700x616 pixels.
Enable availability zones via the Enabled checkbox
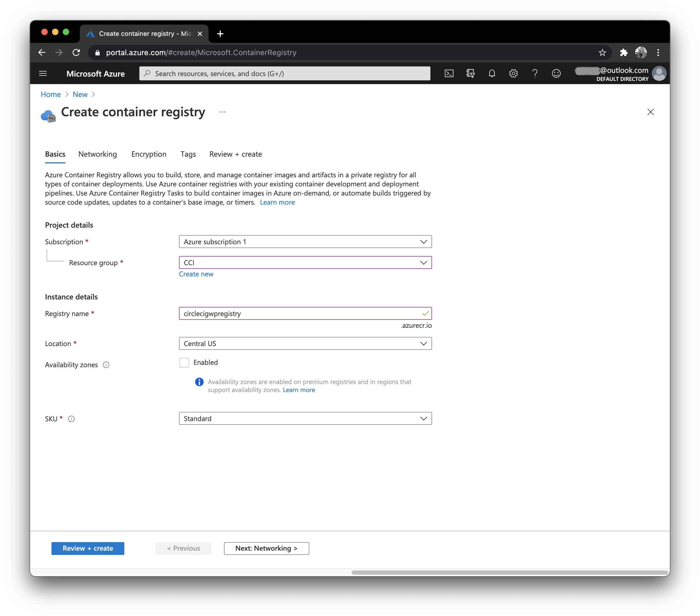click(x=184, y=362)
